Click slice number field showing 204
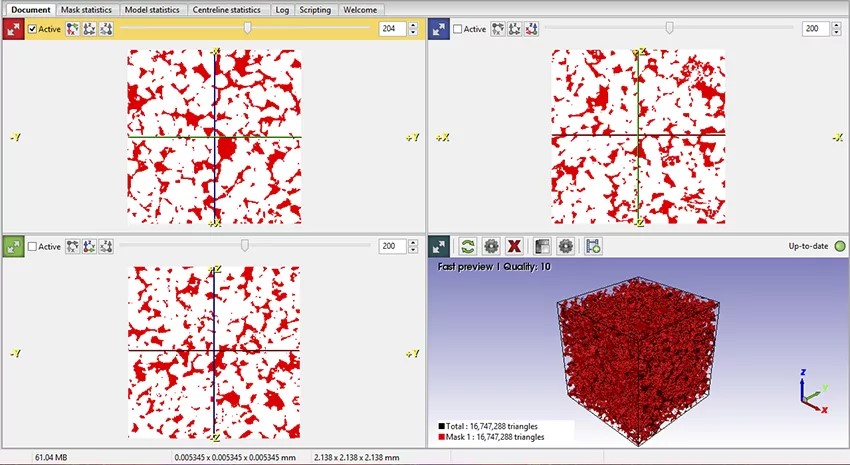850x465 pixels. coord(392,29)
